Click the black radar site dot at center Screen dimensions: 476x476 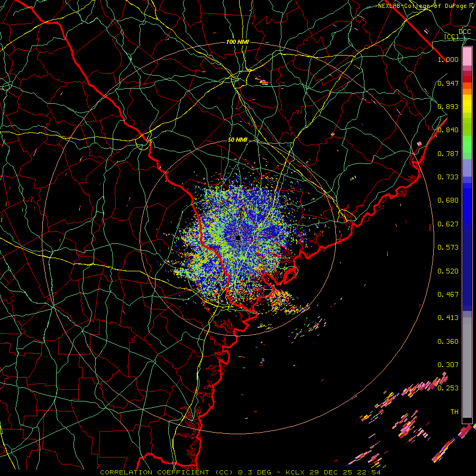239,237
